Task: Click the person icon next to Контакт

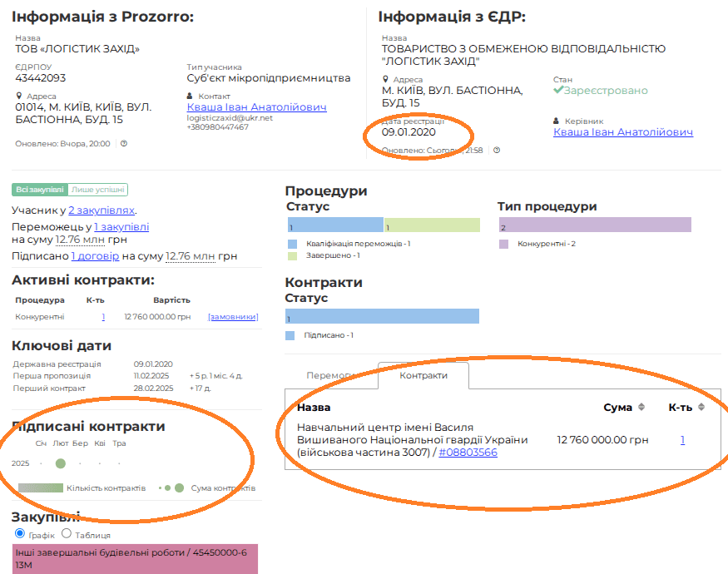Action: point(191,96)
